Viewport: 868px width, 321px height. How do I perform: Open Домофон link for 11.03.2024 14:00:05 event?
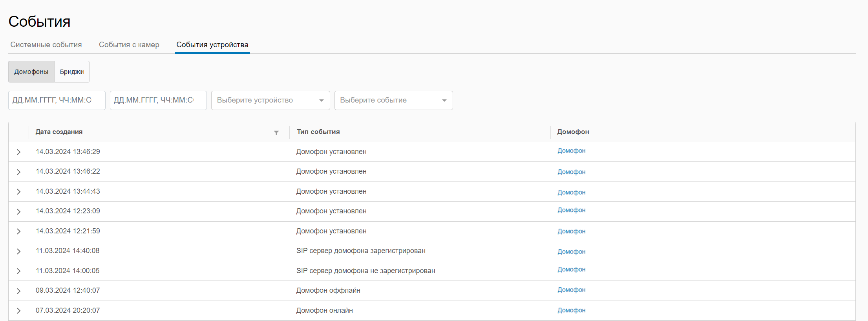[571, 270]
